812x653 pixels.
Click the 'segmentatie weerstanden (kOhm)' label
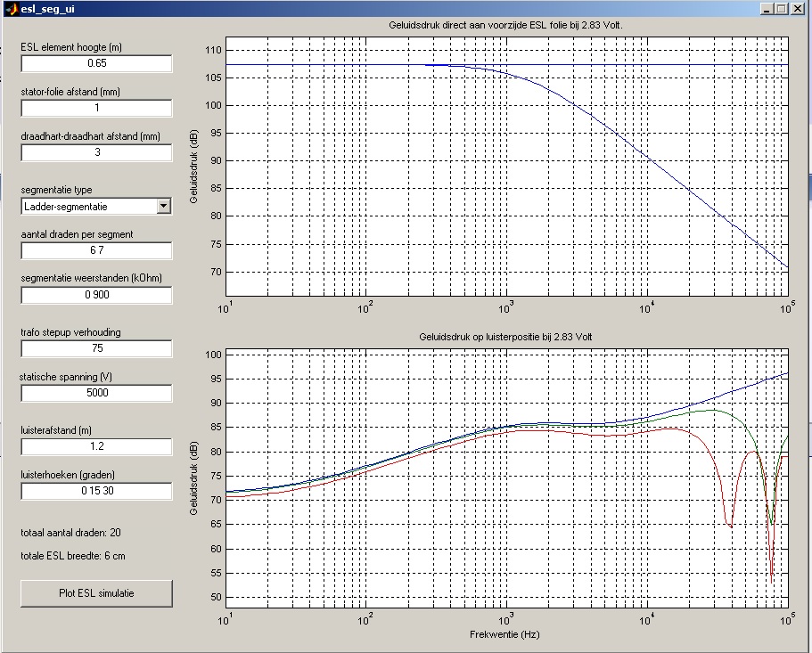pos(91,278)
